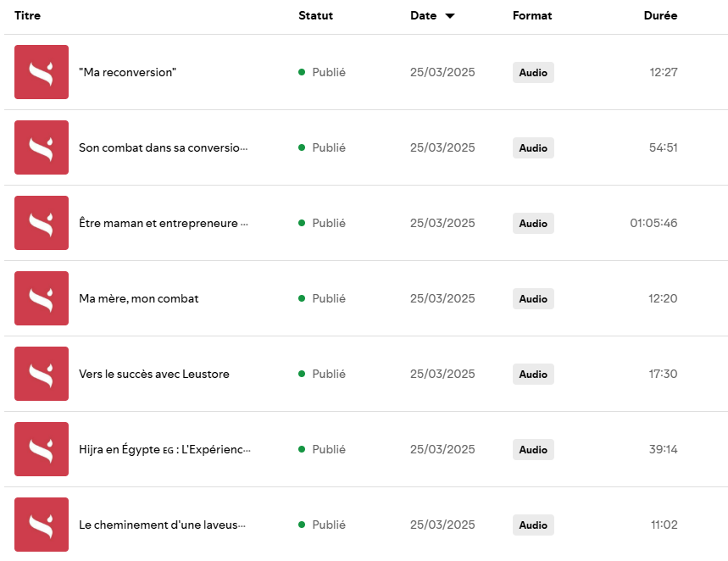Click artwork icon for "Vers le succès avec Leustore"

pyautogui.click(x=42, y=374)
